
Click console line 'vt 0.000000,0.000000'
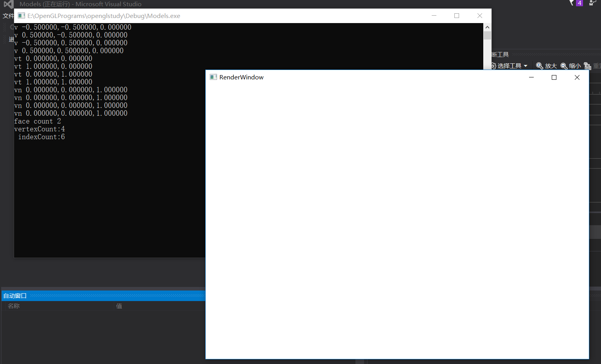coord(53,59)
